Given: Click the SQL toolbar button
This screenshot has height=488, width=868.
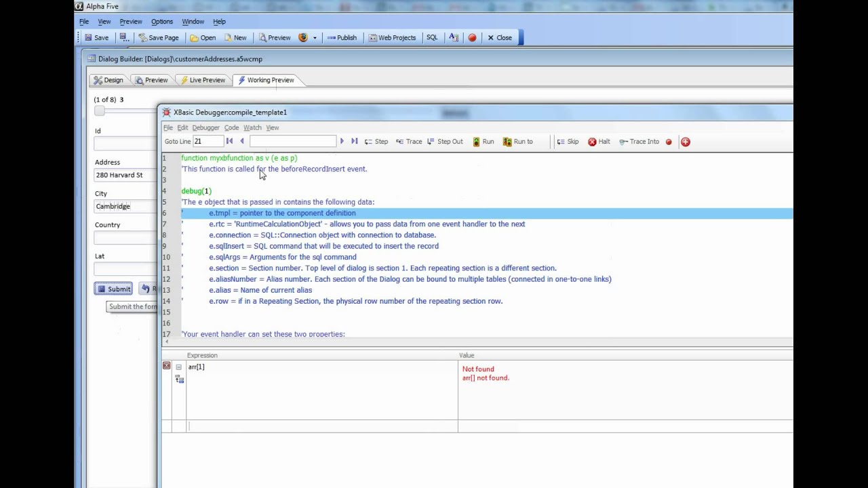Looking at the screenshot, I should [x=432, y=38].
